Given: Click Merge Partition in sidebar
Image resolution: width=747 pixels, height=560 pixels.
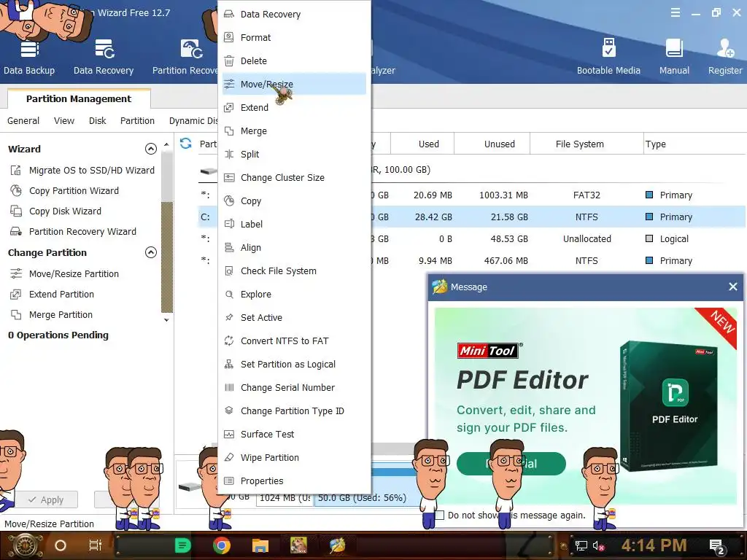Looking at the screenshot, I should (52, 315).
